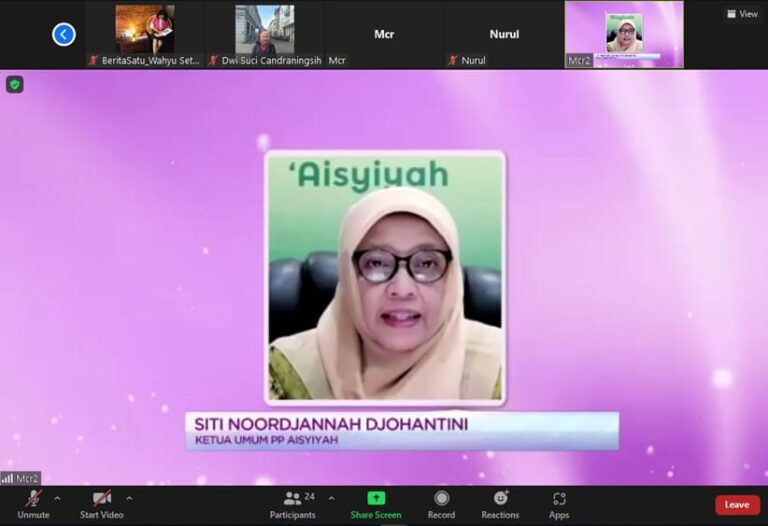Open the Apps panel
The height and width of the screenshot is (526, 768).
click(559, 505)
